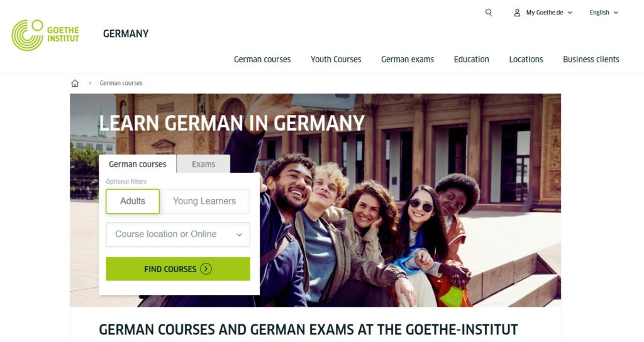The image size is (644, 342).
Task: Open the Business clients page
Action: click(x=591, y=59)
